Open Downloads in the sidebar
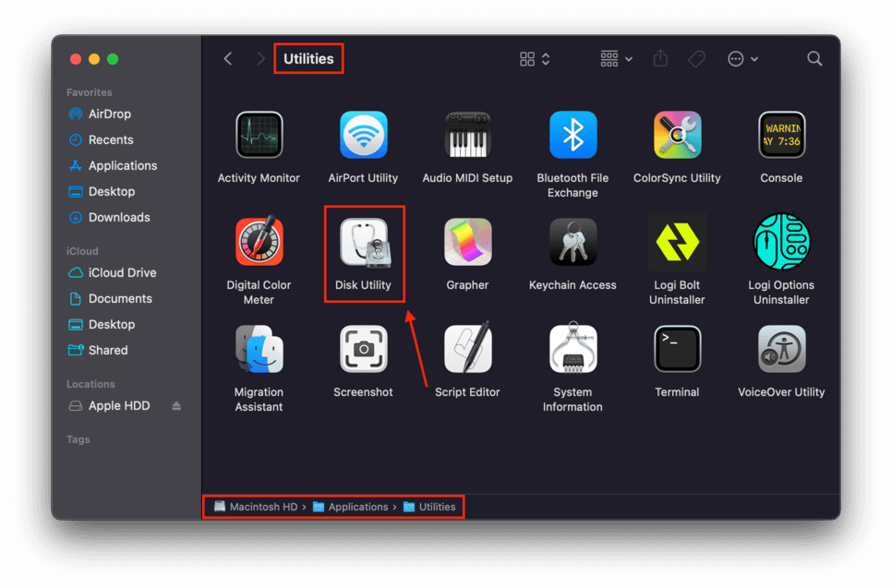This screenshot has height=588, width=892. coord(109,217)
